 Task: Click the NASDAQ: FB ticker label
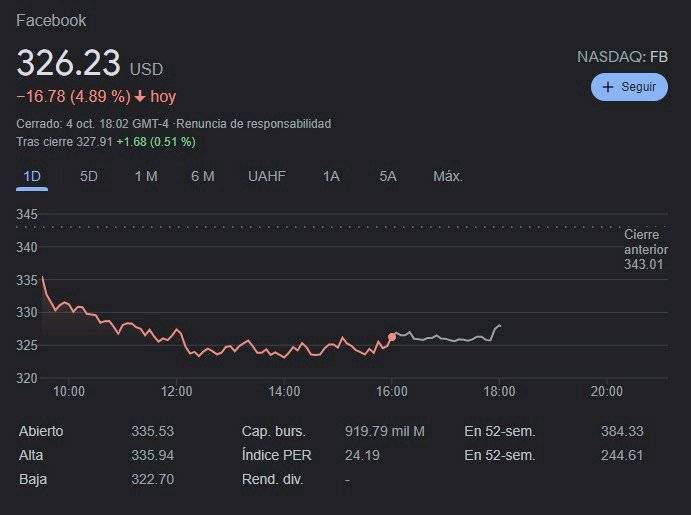pos(622,57)
